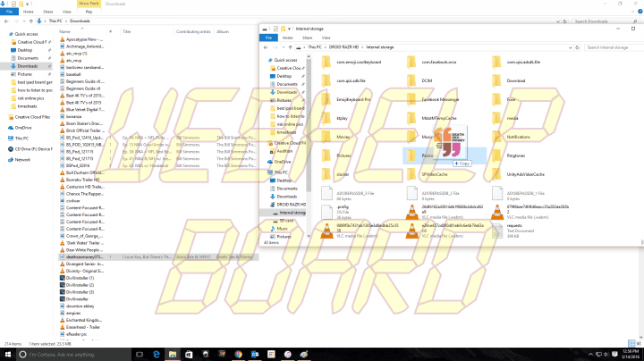Click the Windows Start button

tap(8, 354)
